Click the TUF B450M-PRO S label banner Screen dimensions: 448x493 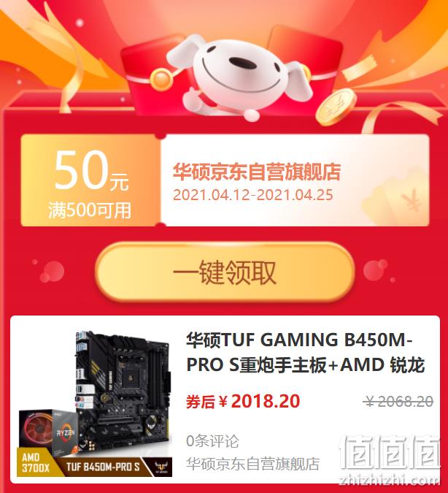tap(104, 467)
